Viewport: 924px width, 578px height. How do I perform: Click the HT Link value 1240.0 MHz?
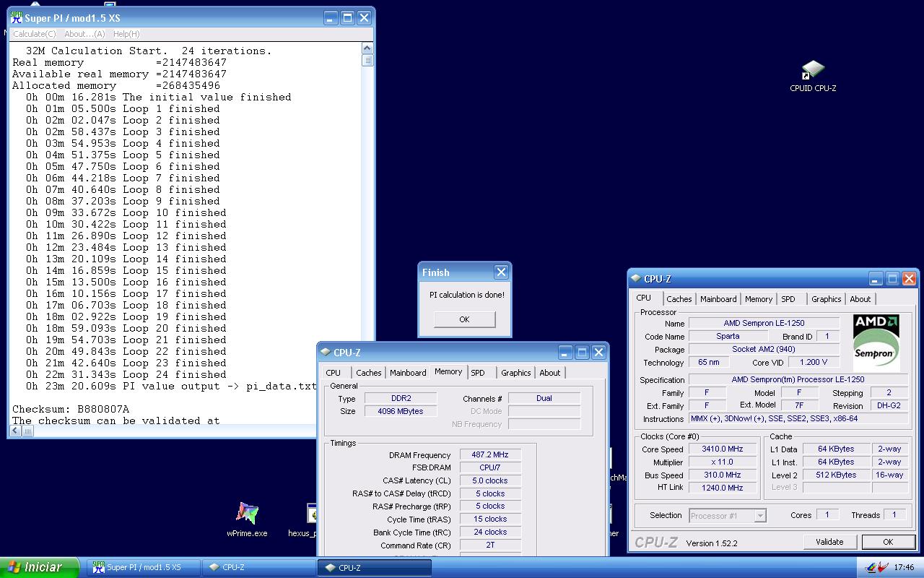[x=722, y=488]
